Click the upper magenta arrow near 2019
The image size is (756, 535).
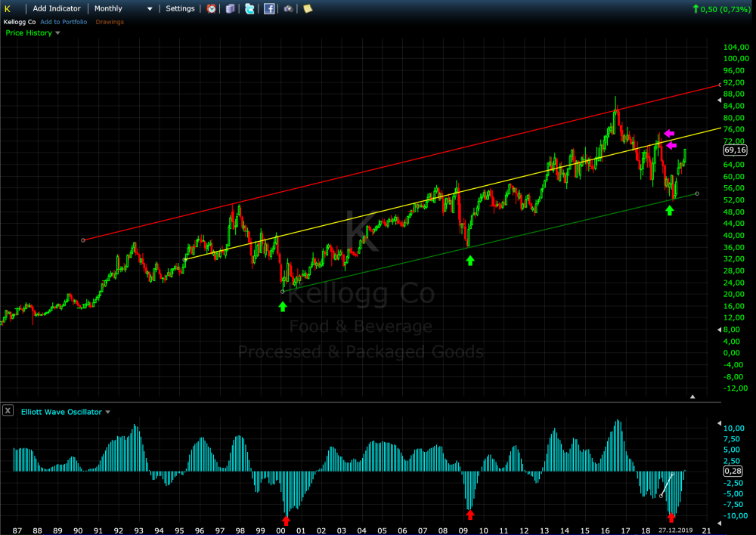pyautogui.click(x=668, y=134)
